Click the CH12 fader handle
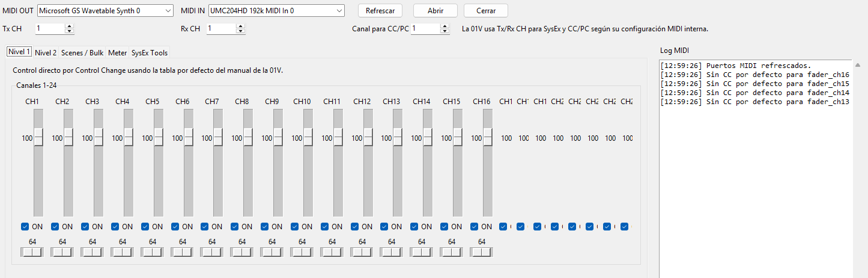This screenshot has height=278, width=868. tap(368, 138)
